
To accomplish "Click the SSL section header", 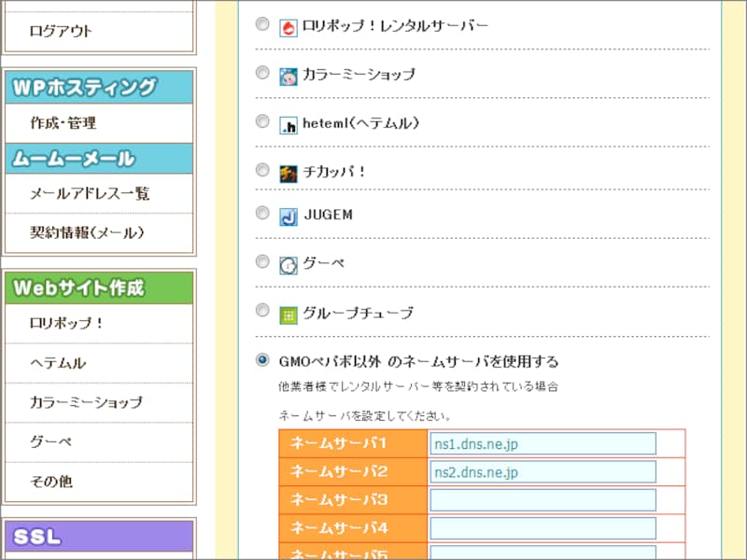I will click(x=99, y=536).
